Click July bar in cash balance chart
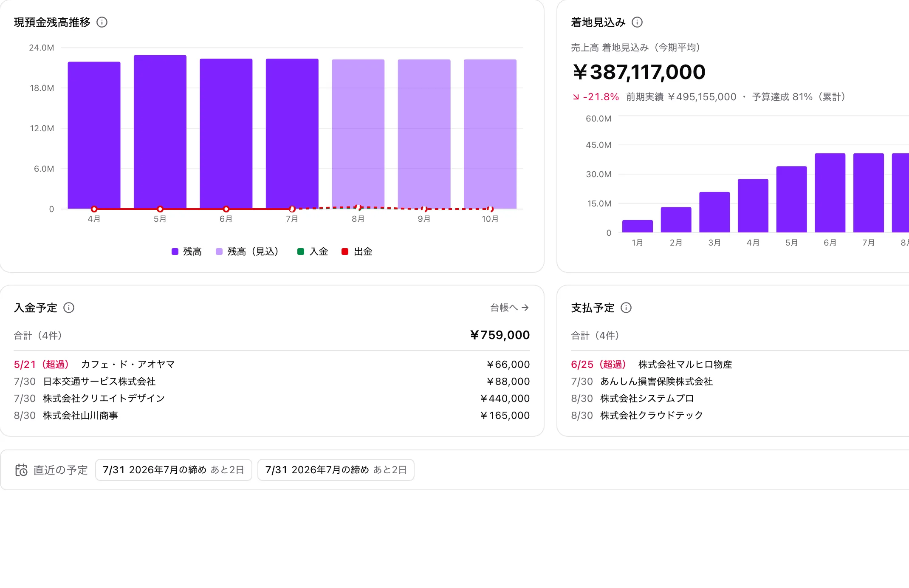This screenshot has height=588, width=909. click(x=292, y=133)
